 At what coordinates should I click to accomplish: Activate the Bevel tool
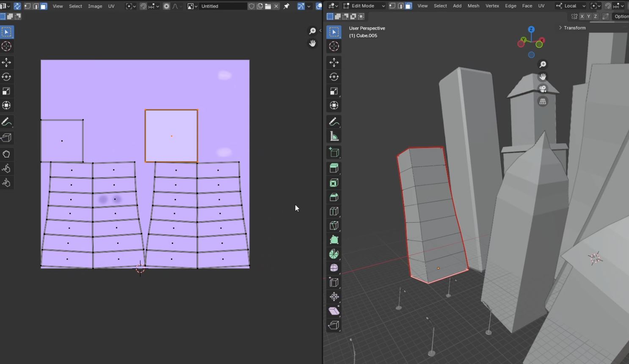[334, 197]
